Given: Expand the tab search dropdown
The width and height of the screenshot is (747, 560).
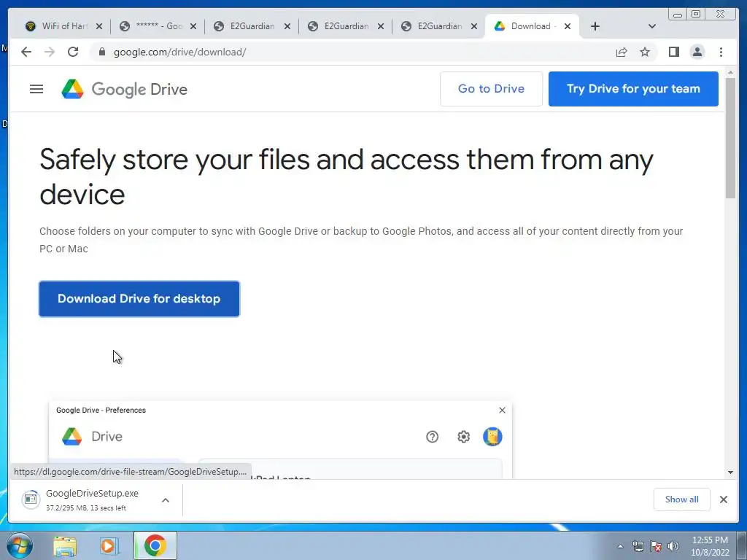Looking at the screenshot, I should [652, 26].
